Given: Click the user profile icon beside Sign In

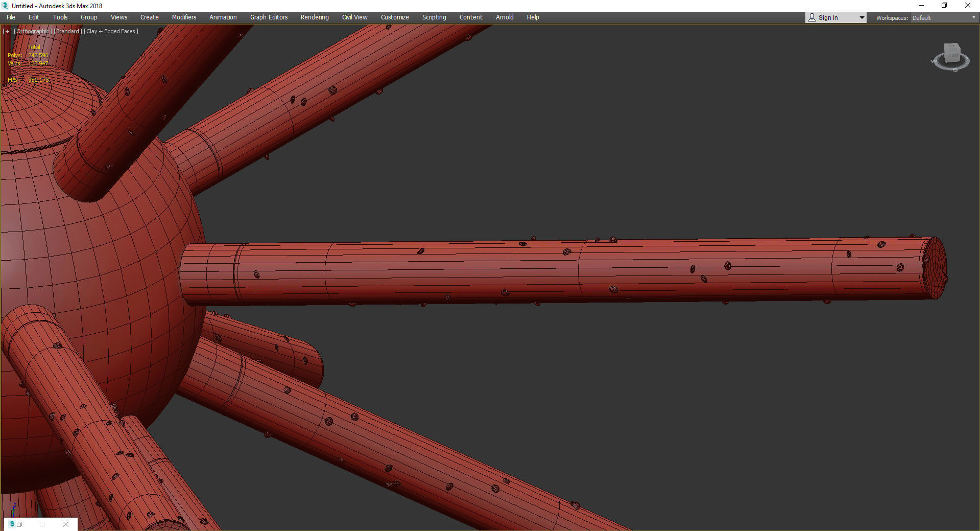Looking at the screenshot, I should tap(812, 18).
